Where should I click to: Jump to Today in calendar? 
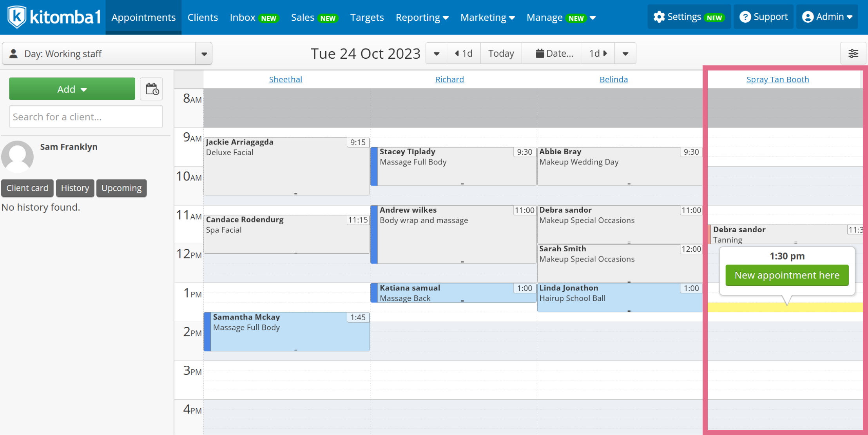click(x=501, y=54)
